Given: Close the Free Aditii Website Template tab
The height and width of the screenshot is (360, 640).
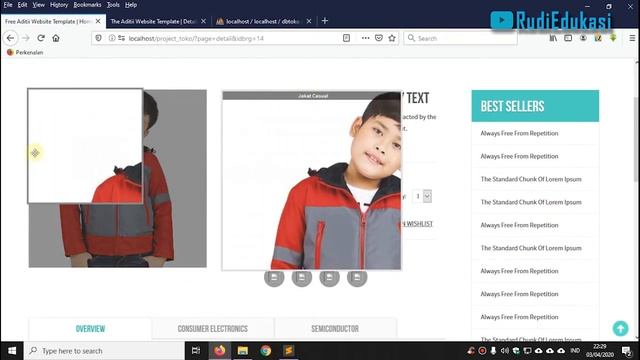Looking at the screenshot, I should click(x=98, y=21).
